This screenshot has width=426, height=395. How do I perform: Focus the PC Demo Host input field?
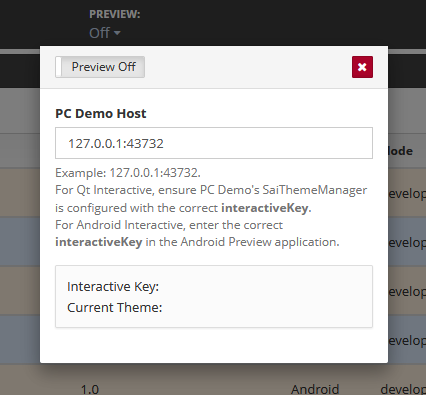tap(214, 143)
